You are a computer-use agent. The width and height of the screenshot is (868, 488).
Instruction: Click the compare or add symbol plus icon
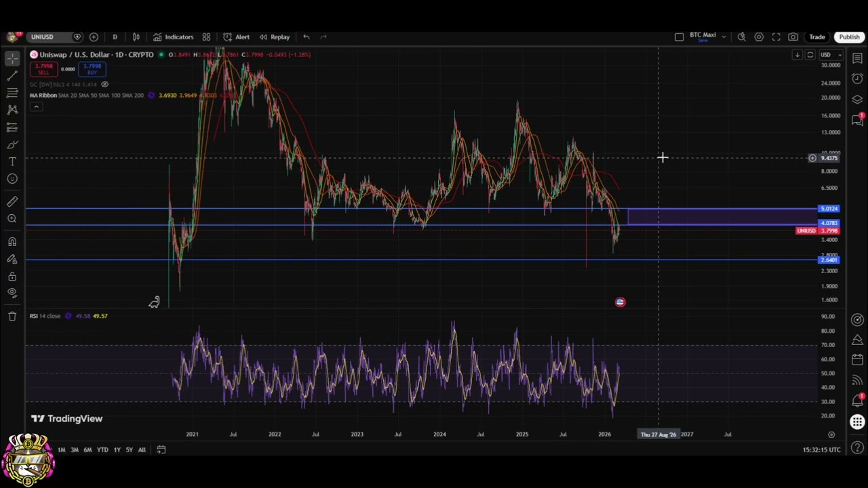click(x=94, y=37)
